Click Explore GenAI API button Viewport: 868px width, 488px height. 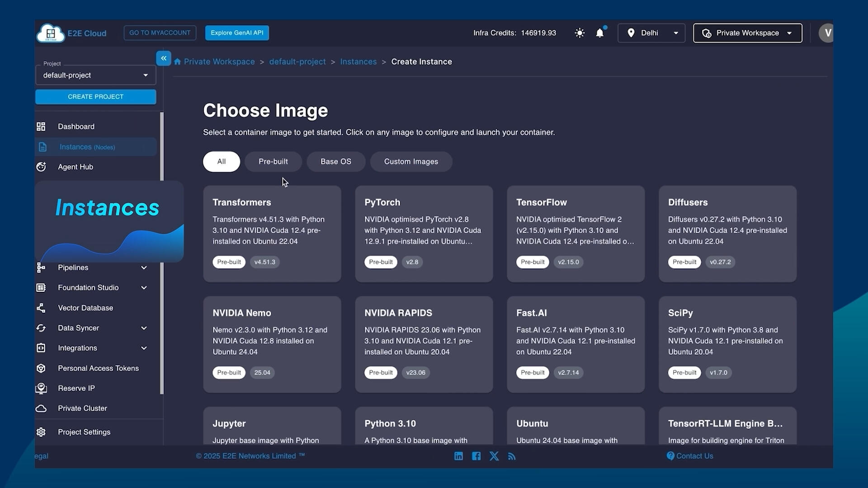tap(237, 33)
